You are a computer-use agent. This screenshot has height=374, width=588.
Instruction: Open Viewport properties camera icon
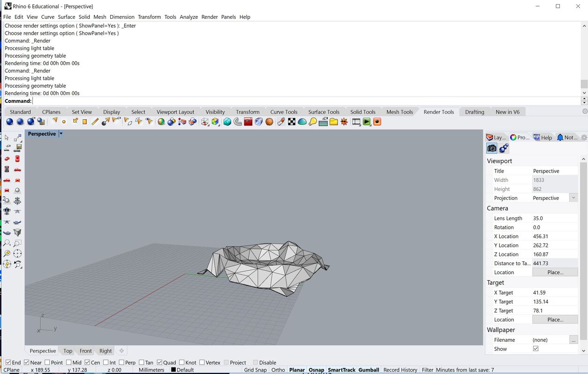click(491, 148)
